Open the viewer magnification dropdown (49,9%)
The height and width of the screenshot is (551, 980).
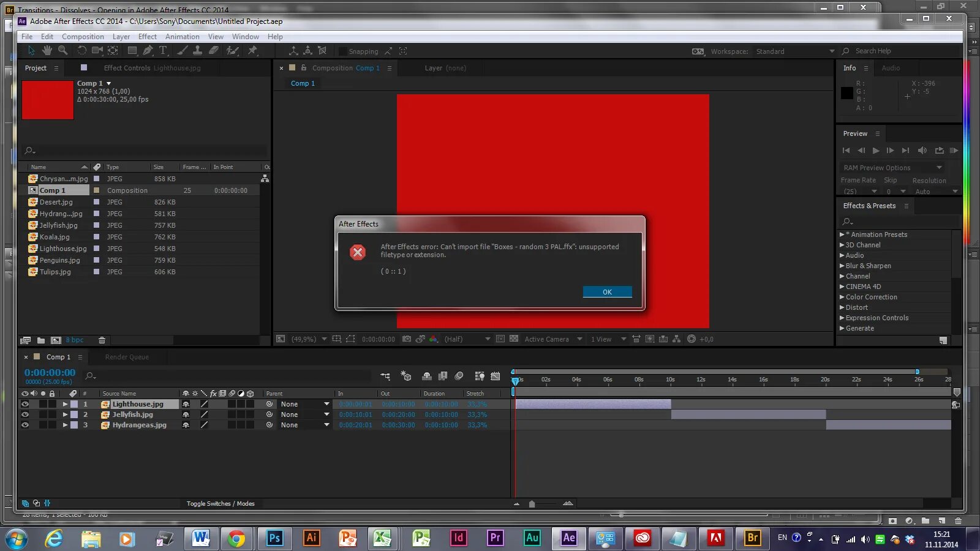309,339
